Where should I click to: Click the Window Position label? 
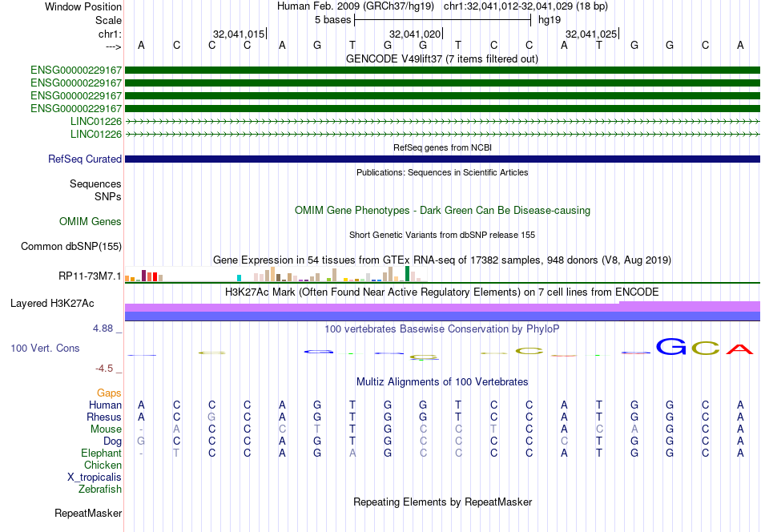[x=83, y=6]
